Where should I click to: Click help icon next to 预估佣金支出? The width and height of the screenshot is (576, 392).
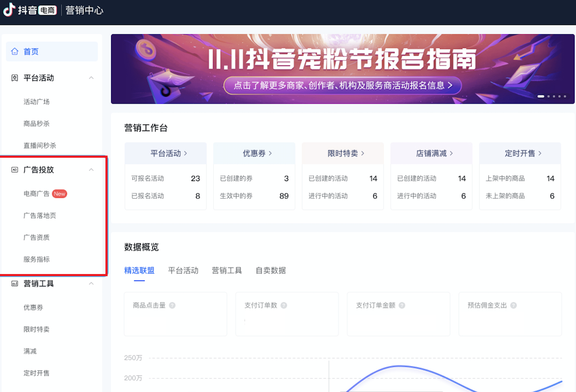(x=513, y=305)
